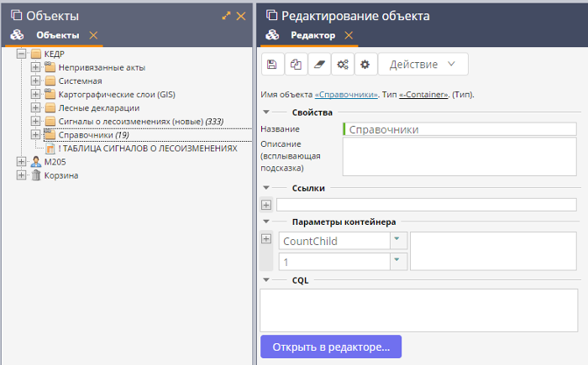The image size is (588, 365).
Task: Click the Eraser toolbar icon
Action: (x=319, y=64)
